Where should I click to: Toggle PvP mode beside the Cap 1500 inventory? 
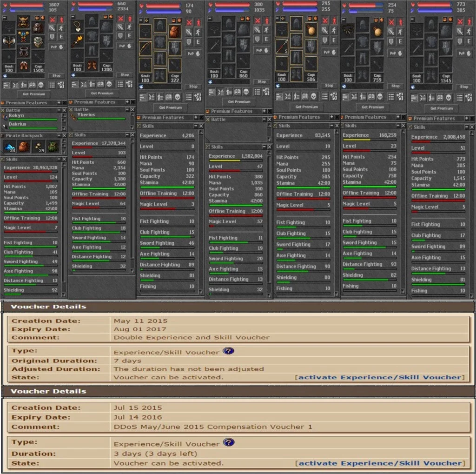click(57, 47)
